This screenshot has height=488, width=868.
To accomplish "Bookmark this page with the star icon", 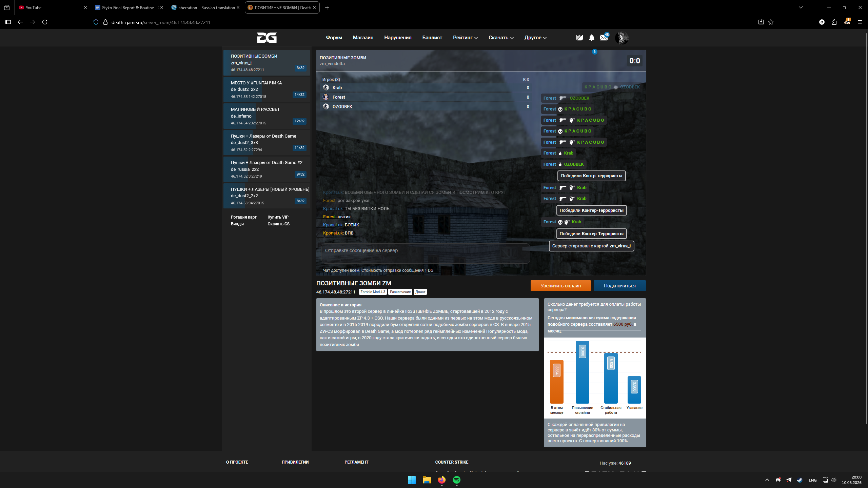I will tap(771, 22).
